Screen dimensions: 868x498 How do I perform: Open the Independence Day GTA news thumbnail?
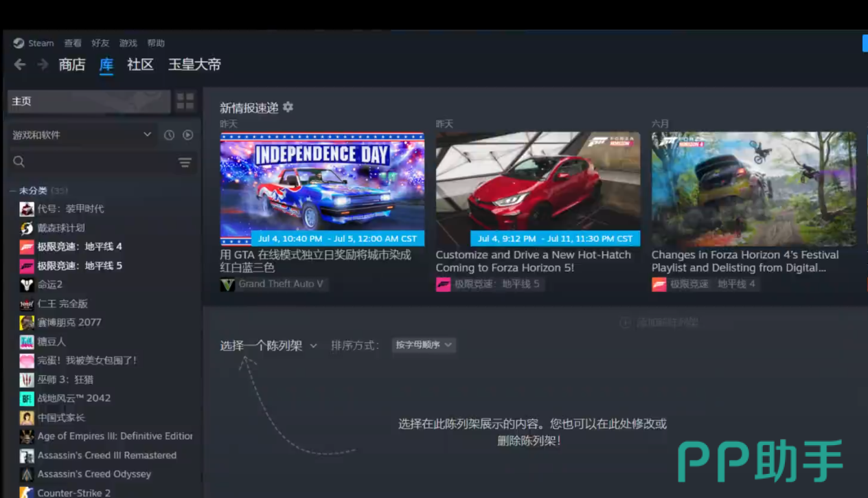tap(322, 189)
